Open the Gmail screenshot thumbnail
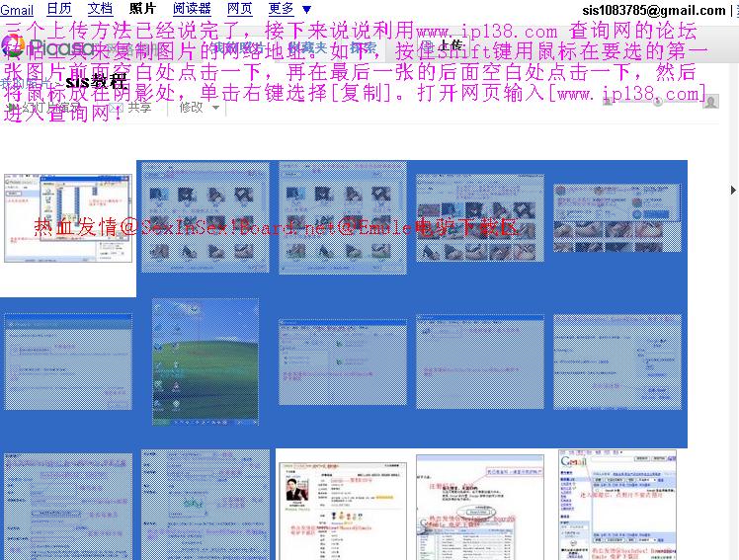The width and height of the screenshot is (739, 560). coord(617,505)
